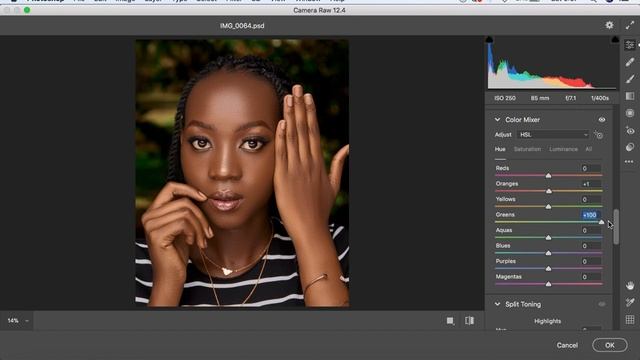Click the f/7.1 aperture text
Screen dimensions: 640x360
click(x=571, y=98)
